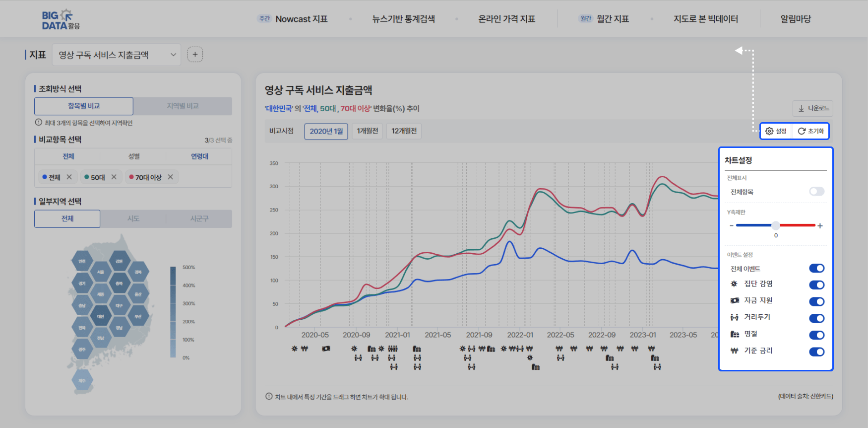Screen dimensions: 868x428
Task: Click the 다운로드 download button
Action: click(813, 108)
